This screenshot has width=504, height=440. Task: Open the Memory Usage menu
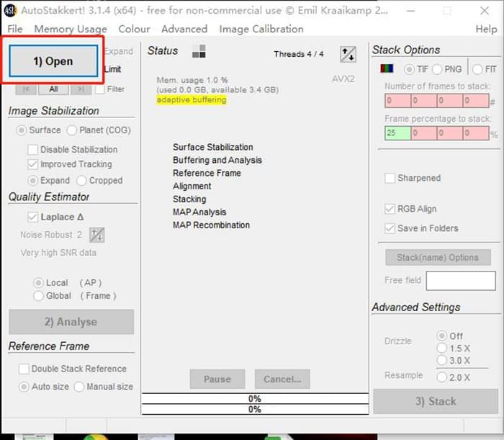71,29
